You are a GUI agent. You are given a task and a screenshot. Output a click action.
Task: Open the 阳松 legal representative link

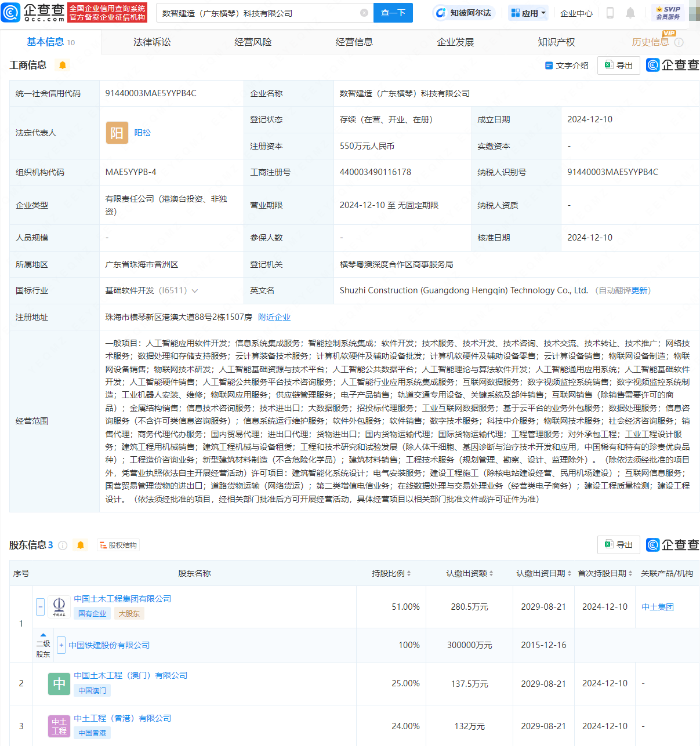click(142, 133)
